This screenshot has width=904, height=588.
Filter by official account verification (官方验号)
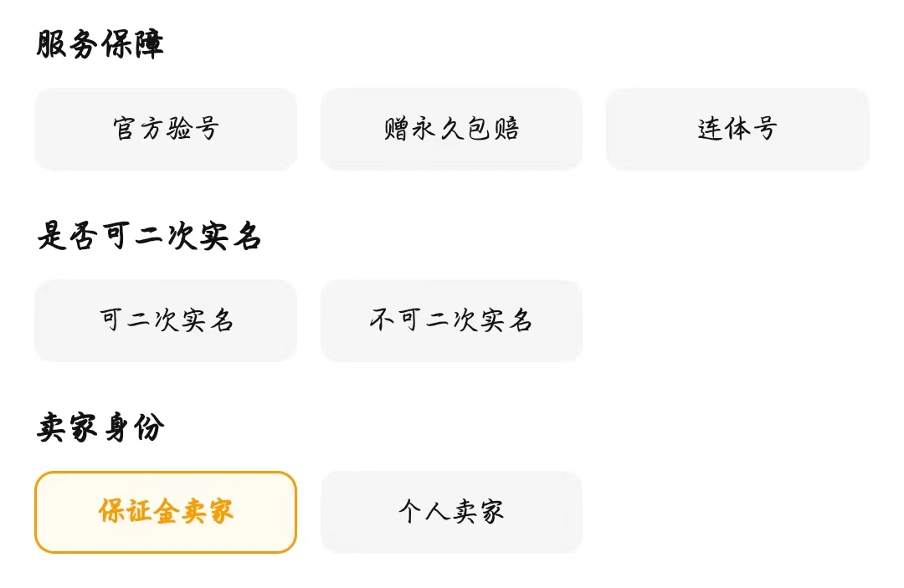click(x=166, y=129)
